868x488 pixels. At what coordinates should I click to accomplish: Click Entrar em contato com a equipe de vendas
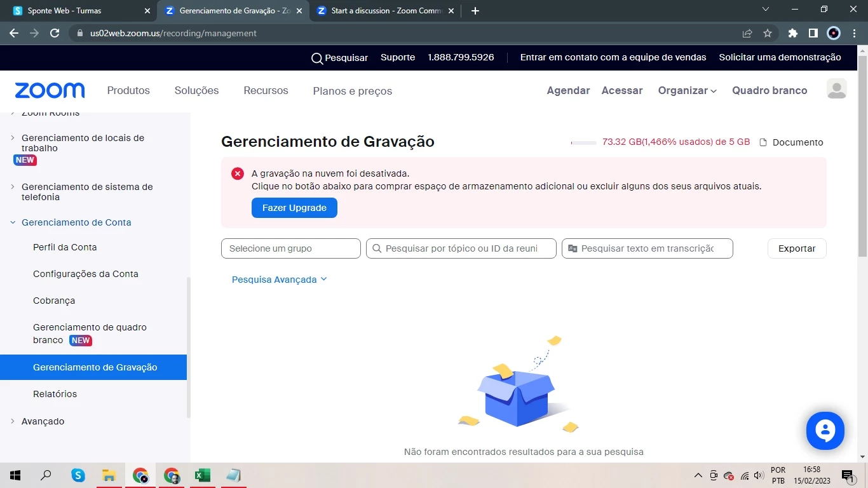point(613,57)
